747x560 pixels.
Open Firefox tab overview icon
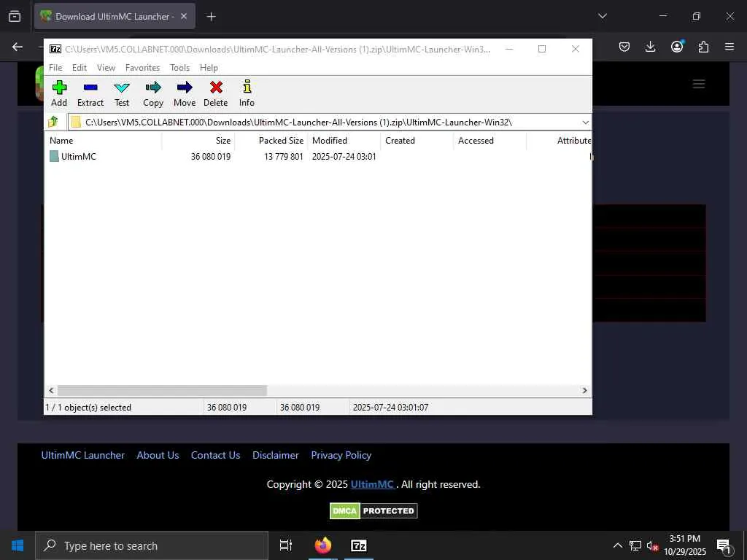tap(15, 16)
